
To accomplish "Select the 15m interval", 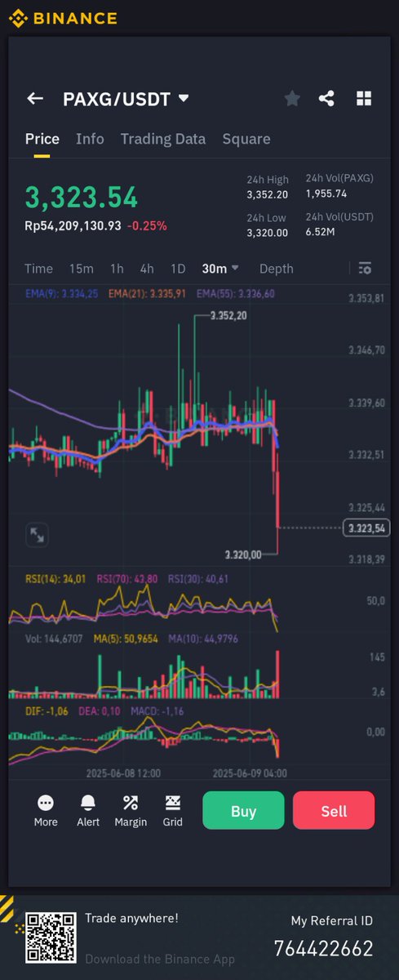I will click(81, 269).
